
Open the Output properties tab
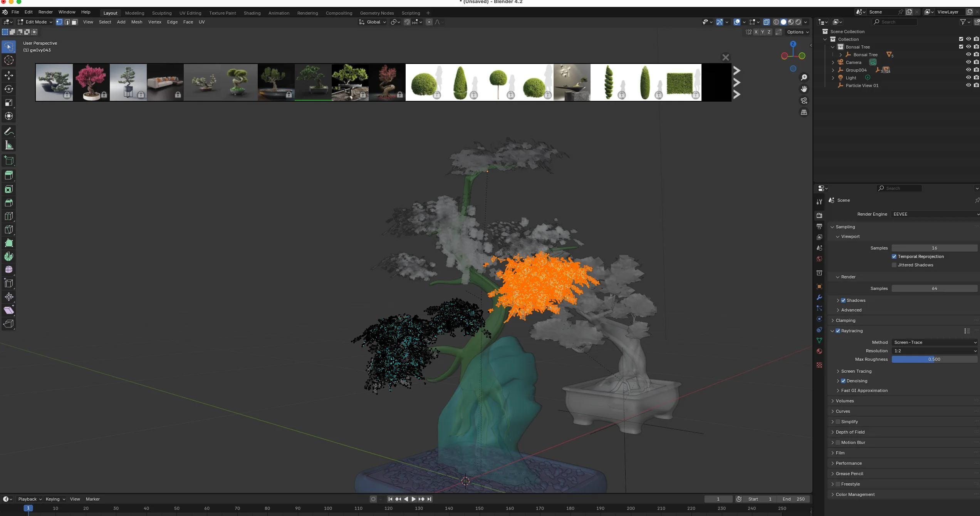click(819, 226)
